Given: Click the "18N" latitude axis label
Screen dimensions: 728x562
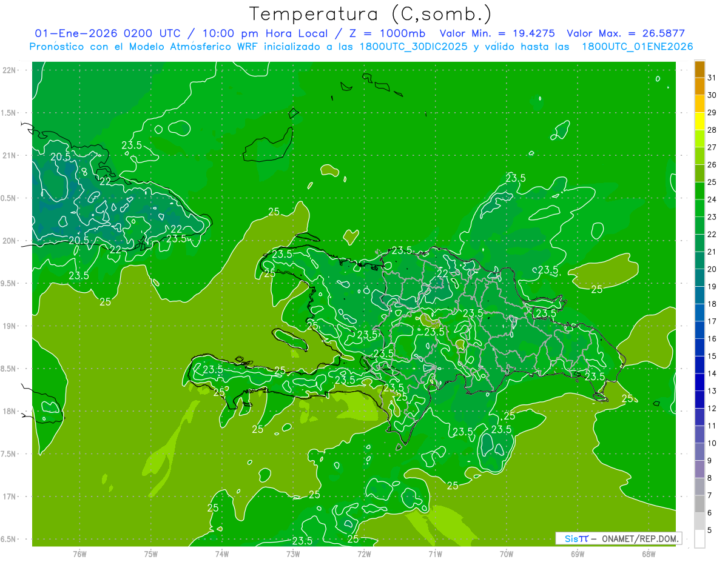Looking at the screenshot, I should coord(10,411).
